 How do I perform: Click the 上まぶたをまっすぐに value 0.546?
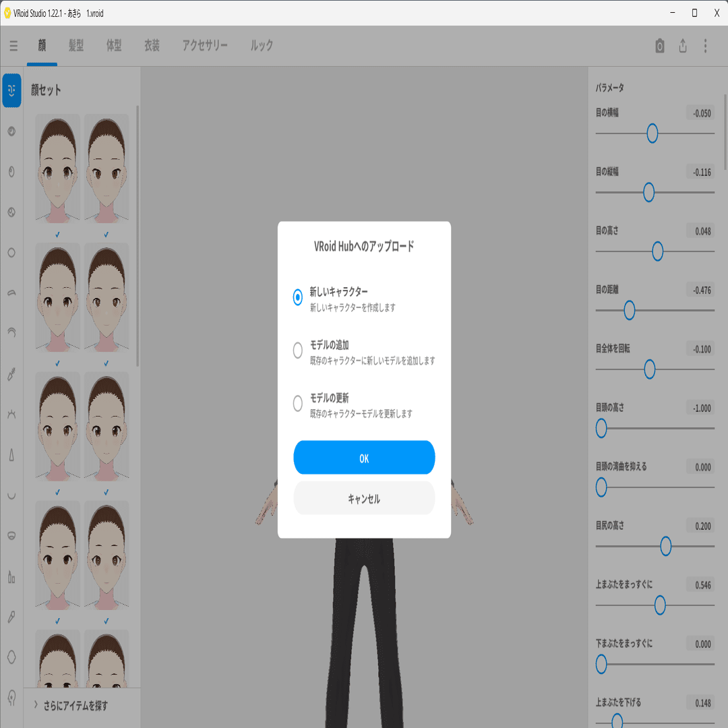click(x=700, y=584)
